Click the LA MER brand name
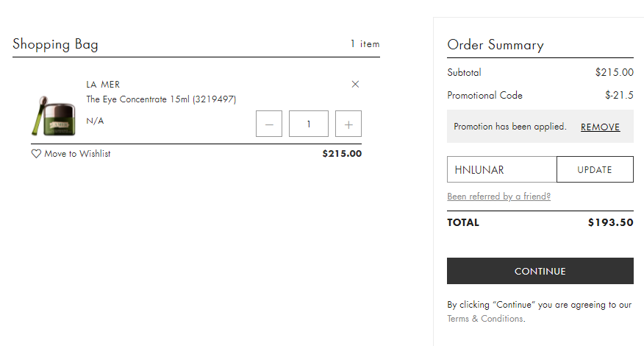This screenshot has height=346, width=644. point(103,85)
